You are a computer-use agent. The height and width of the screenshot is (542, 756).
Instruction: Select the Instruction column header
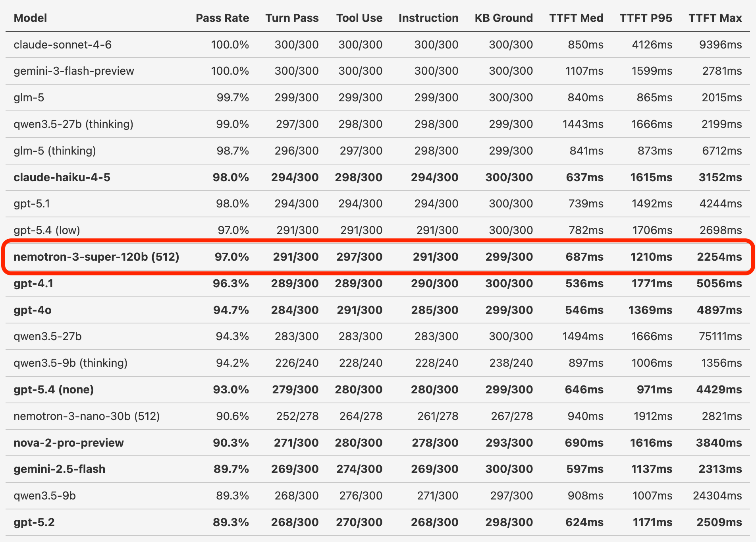[428, 18]
